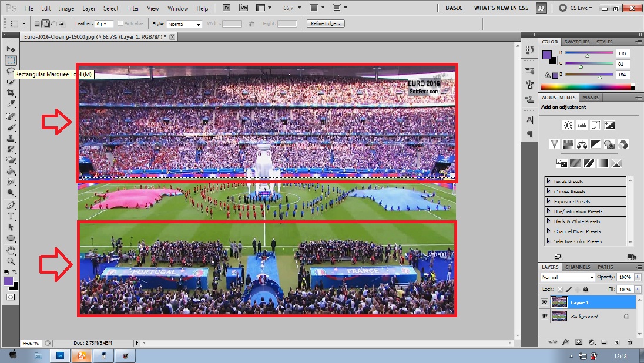The height and width of the screenshot is (363, 644).
Task: Select the Brush tool
Action: click(11, 127)
